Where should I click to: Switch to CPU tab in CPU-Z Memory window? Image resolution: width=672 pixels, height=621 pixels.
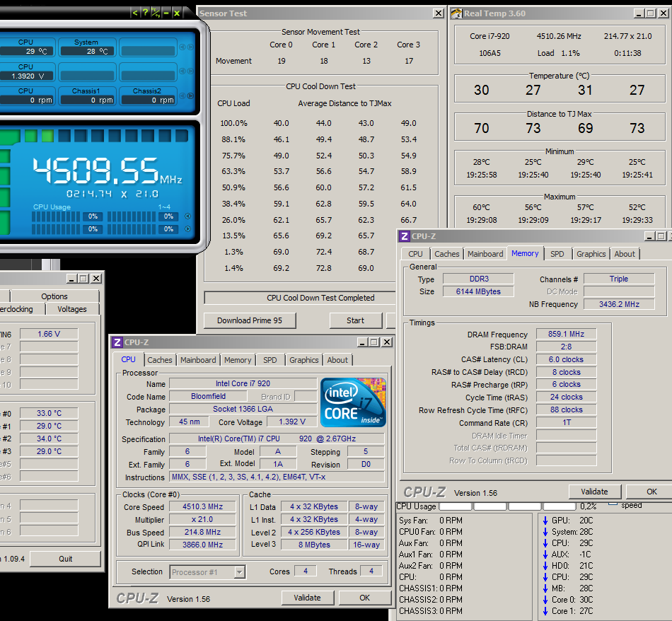tap(415, 254)
